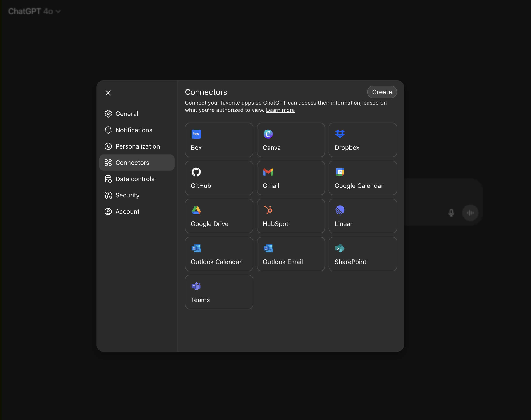Click the Gmail envelope icon
The width and height of the screenshot is (531, 420).
point(268,172)
